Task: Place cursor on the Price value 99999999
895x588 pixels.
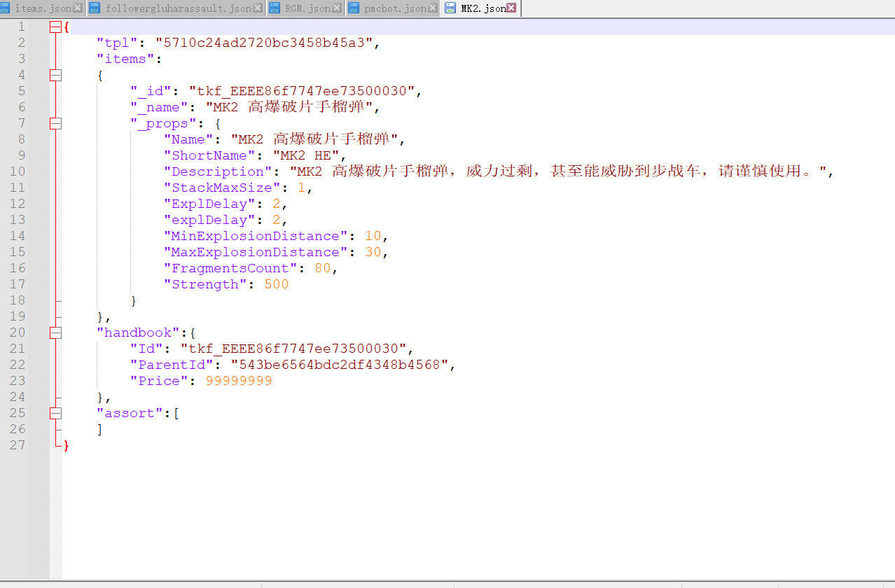Action: [238, 381]
